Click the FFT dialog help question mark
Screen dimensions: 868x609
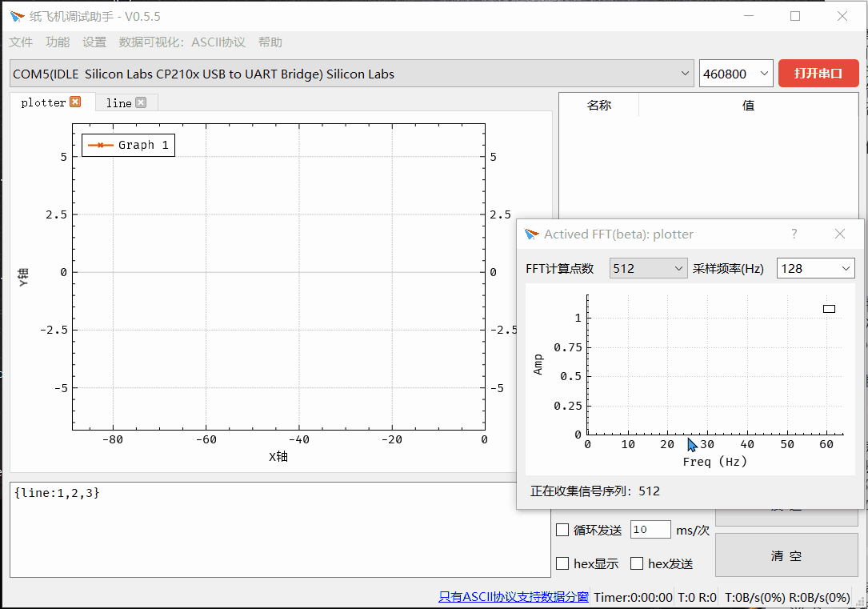[794, 234]
